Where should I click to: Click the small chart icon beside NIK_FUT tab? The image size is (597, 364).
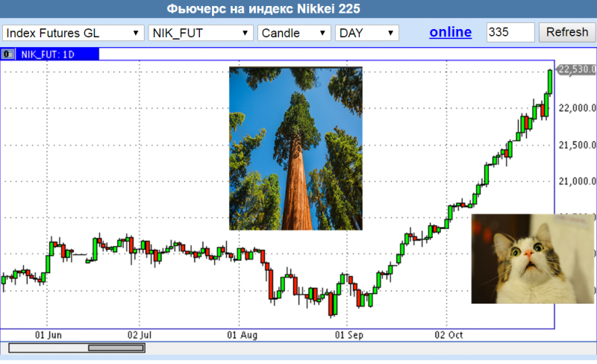point(8,54)
